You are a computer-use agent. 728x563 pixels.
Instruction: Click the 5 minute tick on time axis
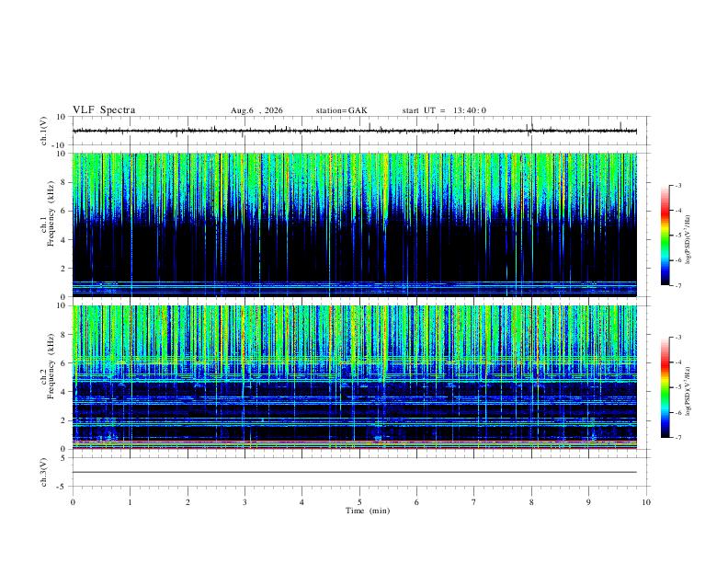click(359, 502)
